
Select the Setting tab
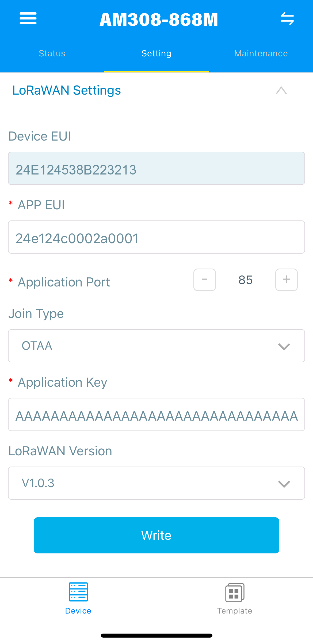[x=156, y=53]
